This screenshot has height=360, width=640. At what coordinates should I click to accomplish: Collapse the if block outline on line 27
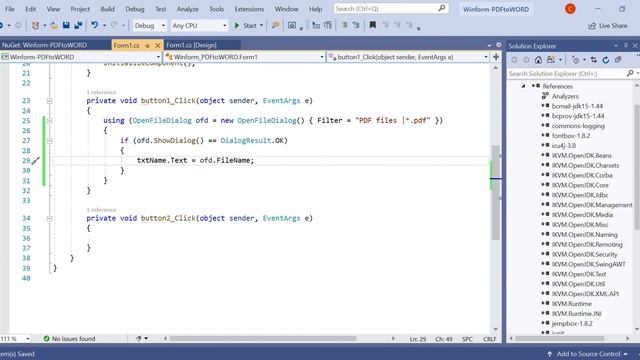[49, 141]
